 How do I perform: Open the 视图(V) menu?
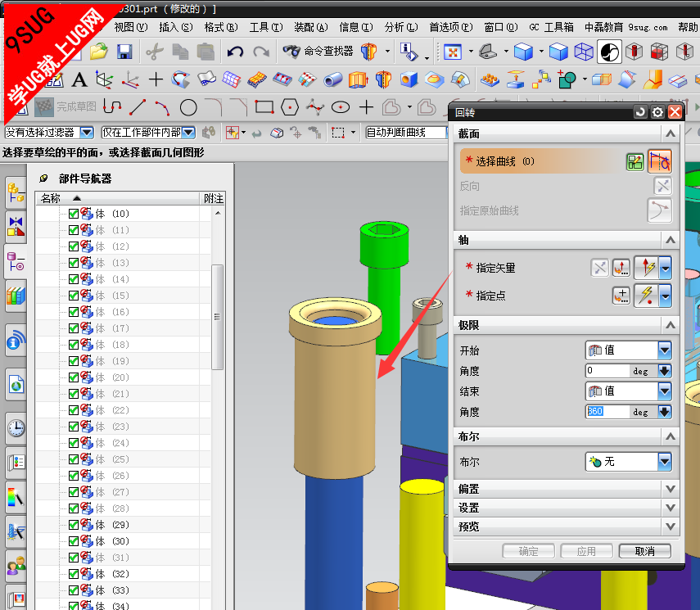(x=131, y=27)
